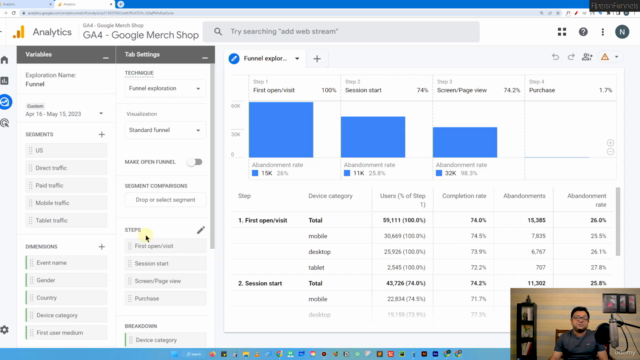640x360 pixels.
Task: Click the results table vertical scrollbar
Action: [618, 222]
